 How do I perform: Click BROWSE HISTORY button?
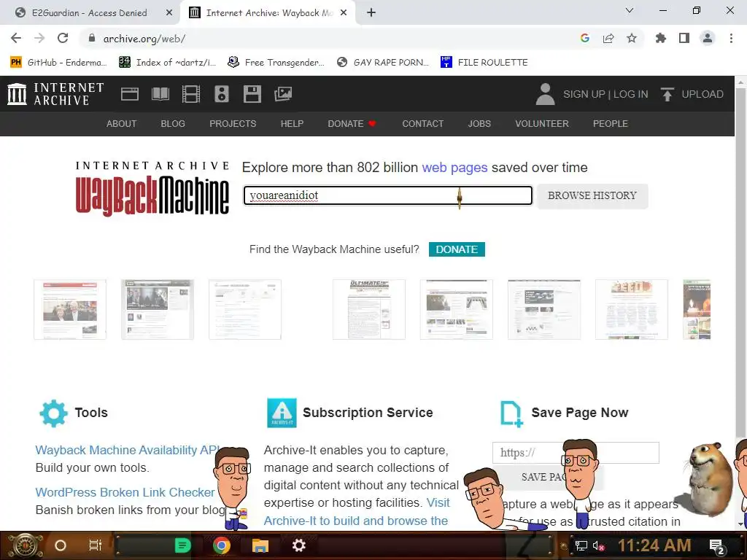coord(592,195)
